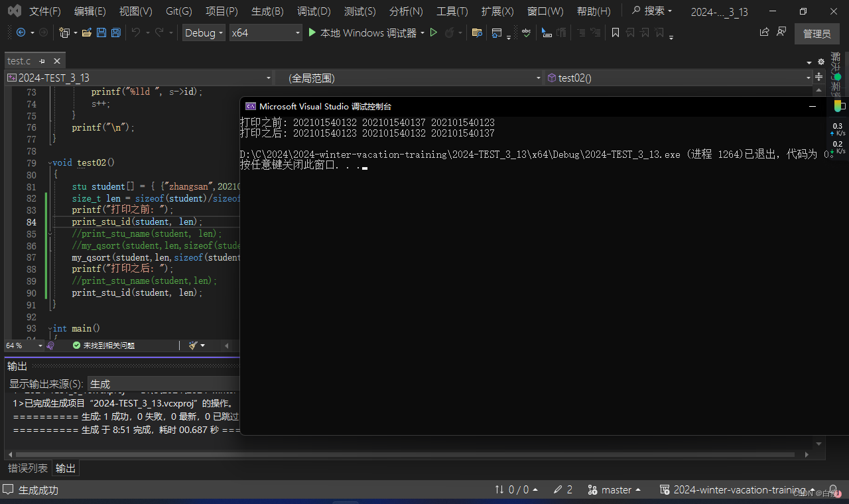Open the test02() member dropdown

[679, 78]
